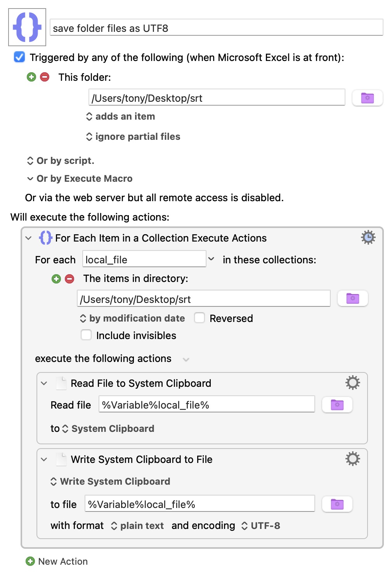Disable the macro's trigger checkbox
The height and width of the screenshot is (574, 392).
(x=19, y=57)
